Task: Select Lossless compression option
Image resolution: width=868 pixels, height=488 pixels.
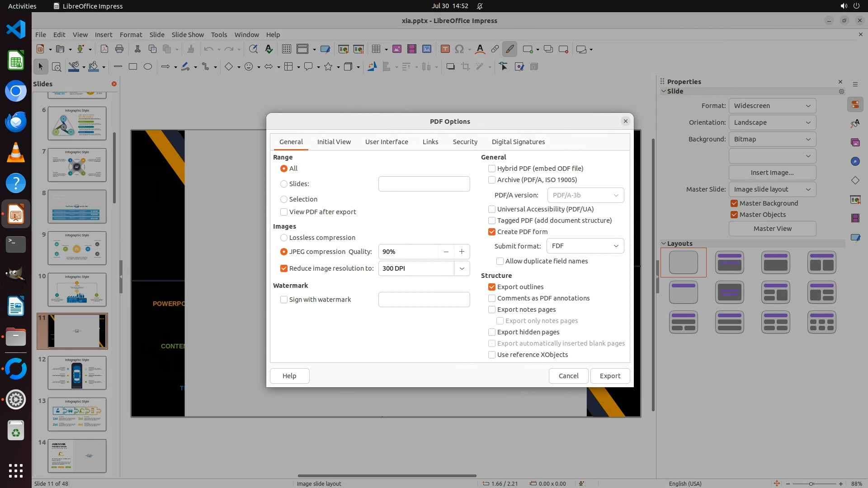Action: [x=284, y=238]
